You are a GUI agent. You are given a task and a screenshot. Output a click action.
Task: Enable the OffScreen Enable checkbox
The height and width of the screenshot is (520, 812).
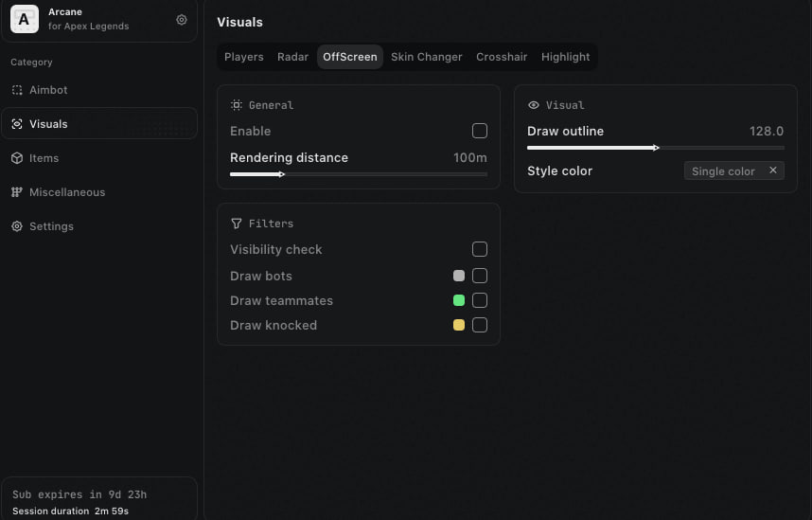point(480,131)
